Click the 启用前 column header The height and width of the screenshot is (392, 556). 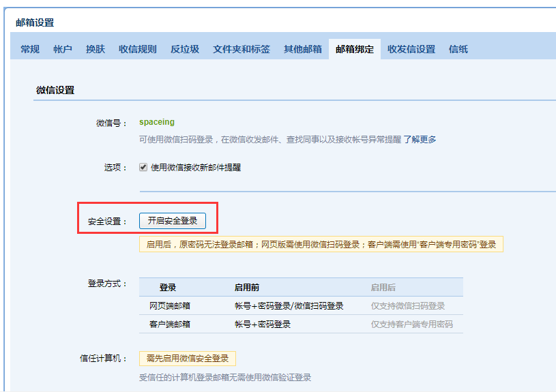coord(246,287)
